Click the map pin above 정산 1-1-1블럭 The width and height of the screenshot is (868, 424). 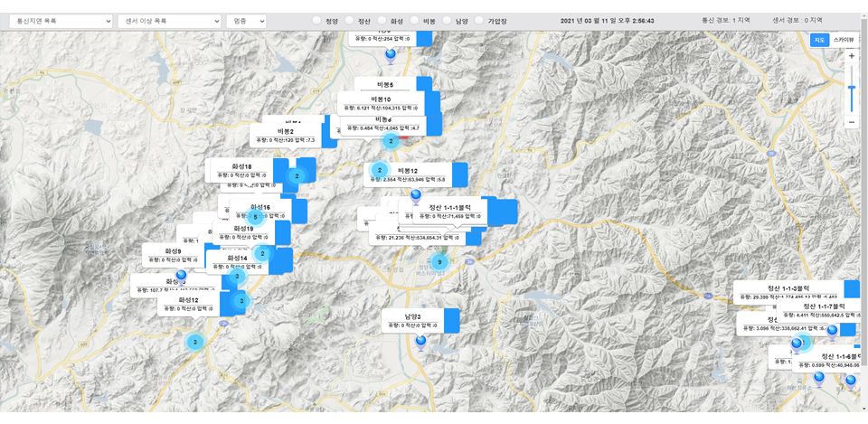click(416, 195)
